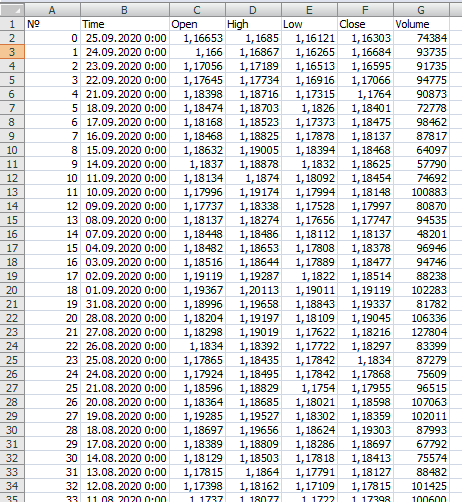Select row 34 header
The width and height of the screenshot is (462, 502).
12,486
